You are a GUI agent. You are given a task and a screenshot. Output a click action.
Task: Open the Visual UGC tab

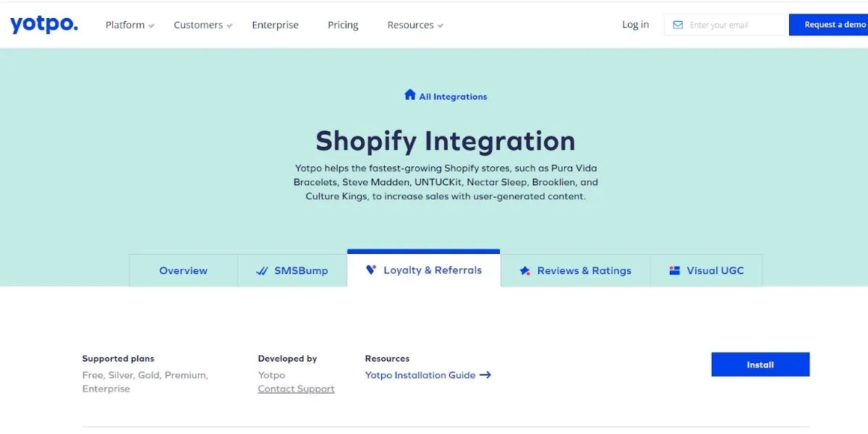(707, 271)
